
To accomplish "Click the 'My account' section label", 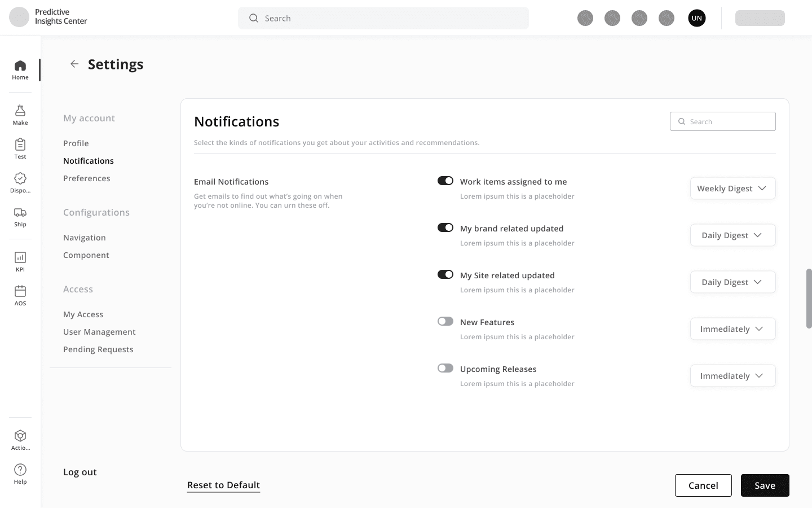I will [x=89, y=118].
